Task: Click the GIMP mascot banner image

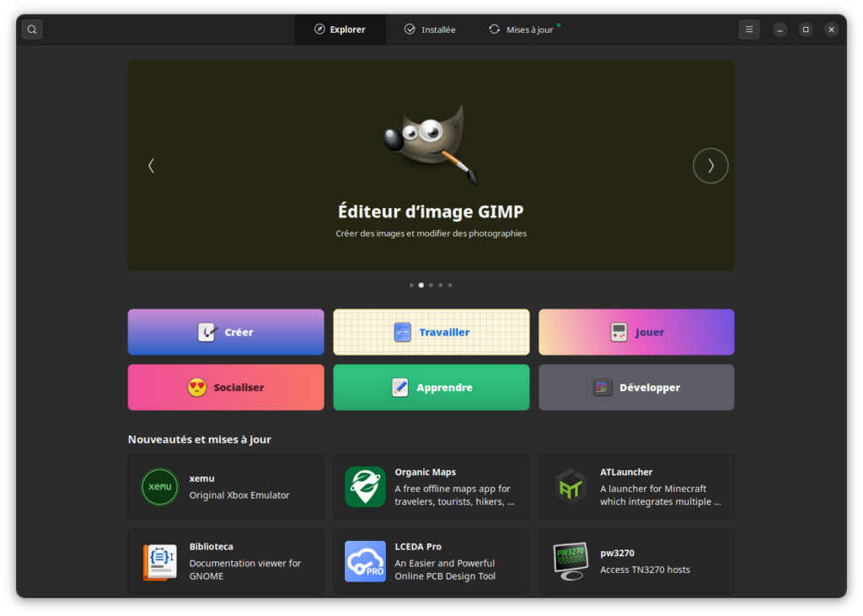Action: click(x=431, y=144)
